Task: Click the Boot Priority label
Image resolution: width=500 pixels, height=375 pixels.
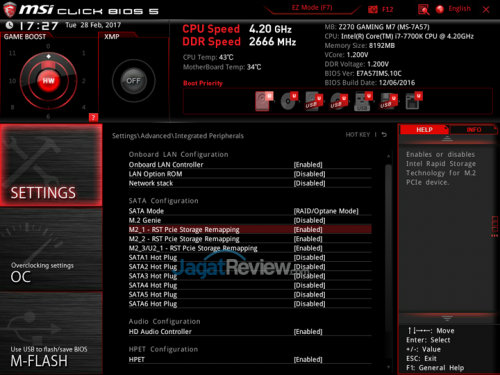Action: click(203, 83)
